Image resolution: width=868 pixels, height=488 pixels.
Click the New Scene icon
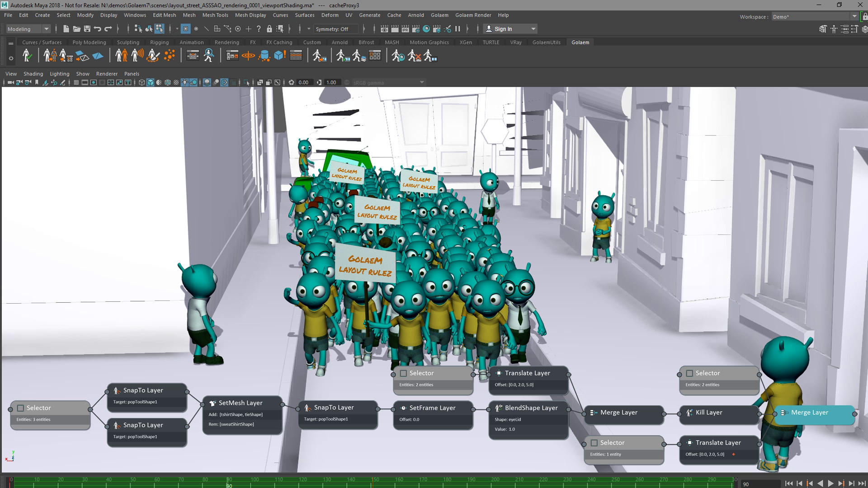pyautogui.click(x=66, y=29)
